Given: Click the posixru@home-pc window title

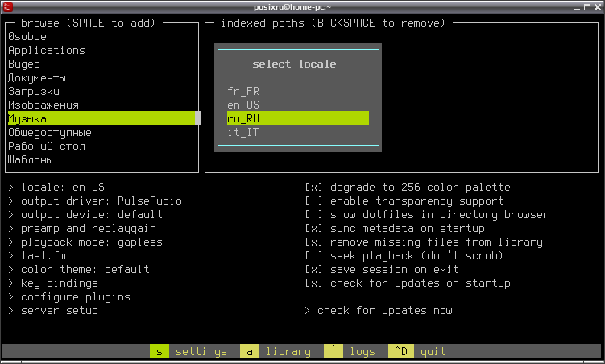Looking at the screenshot, I should click(292, 7).
